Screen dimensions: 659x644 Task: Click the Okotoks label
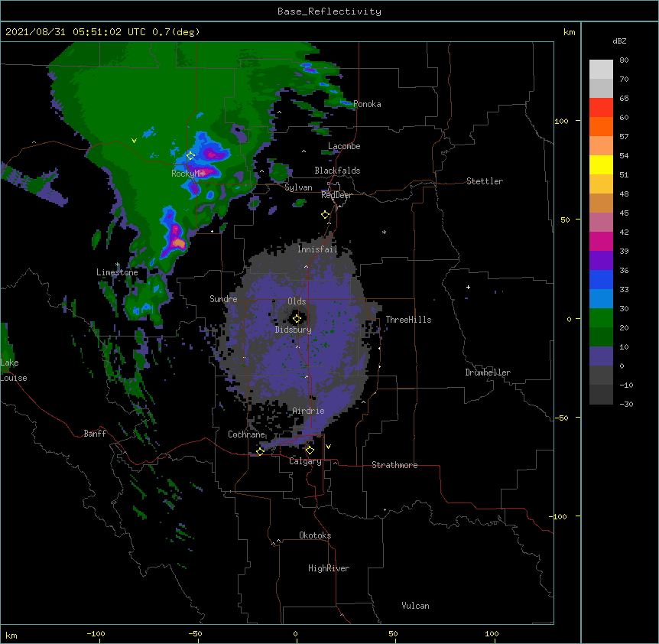[315, 535]
